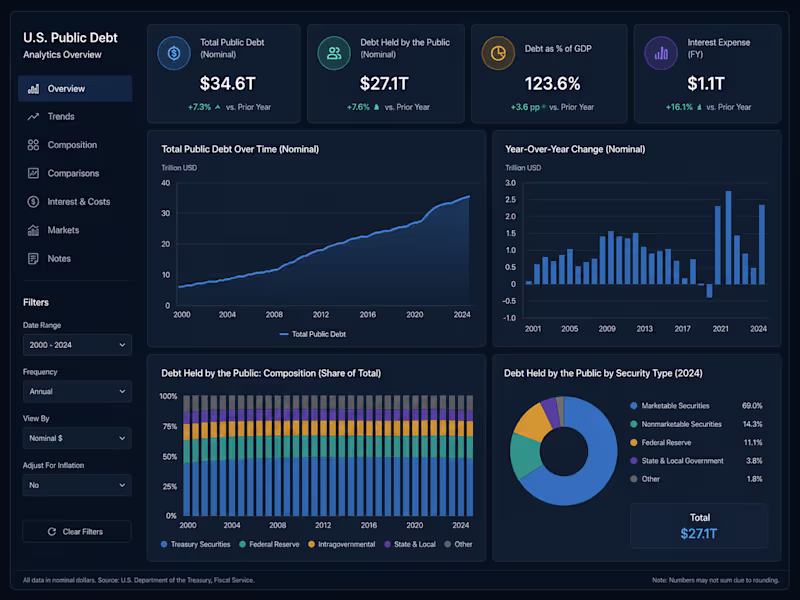Click the blue Marketable segment of donut chart
The height and width of the screenshot is (600, 800).
(x=599, y=464)
